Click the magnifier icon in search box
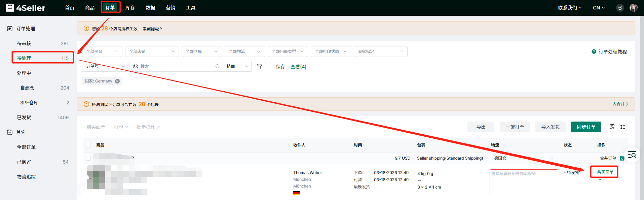 click(218, 66)
